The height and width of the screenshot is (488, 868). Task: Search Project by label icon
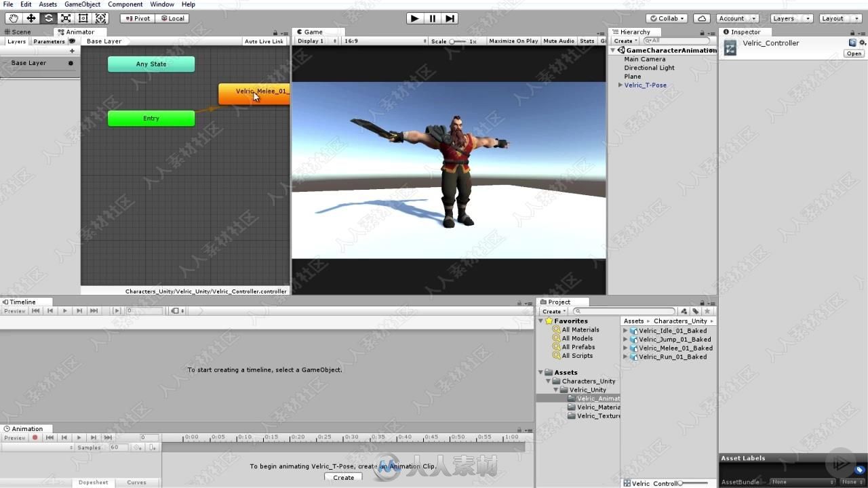pyautogui.click(x=695, y=311)
